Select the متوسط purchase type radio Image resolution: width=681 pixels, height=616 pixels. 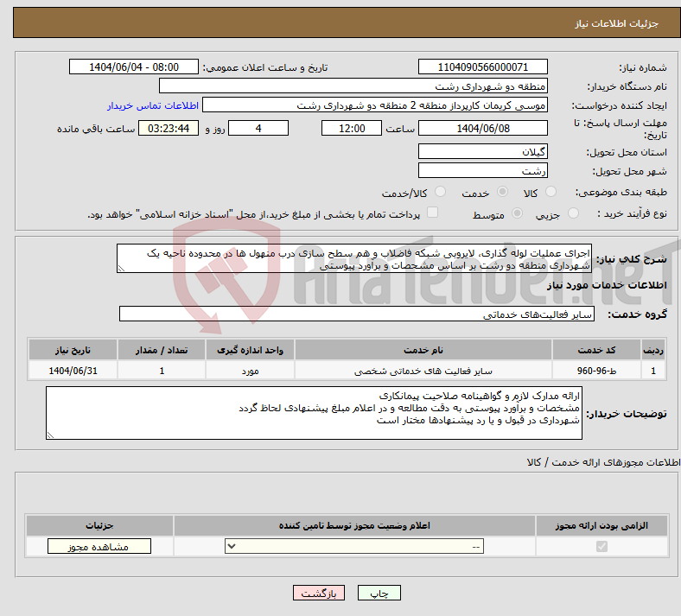(517, 213)
